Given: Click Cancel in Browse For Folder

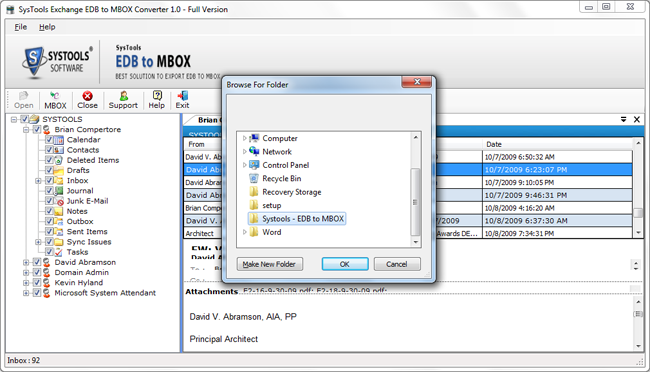Looking at the screenshot, I should [x=397, y=264].
